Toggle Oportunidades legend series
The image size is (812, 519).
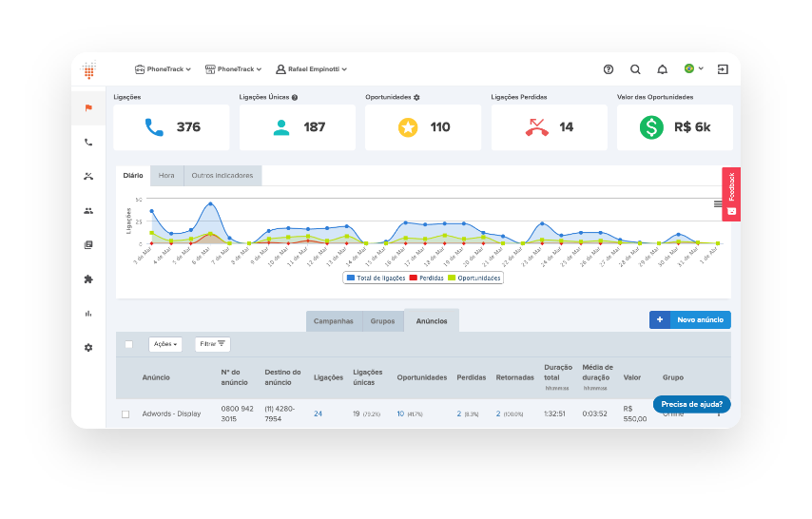(474, 279)
